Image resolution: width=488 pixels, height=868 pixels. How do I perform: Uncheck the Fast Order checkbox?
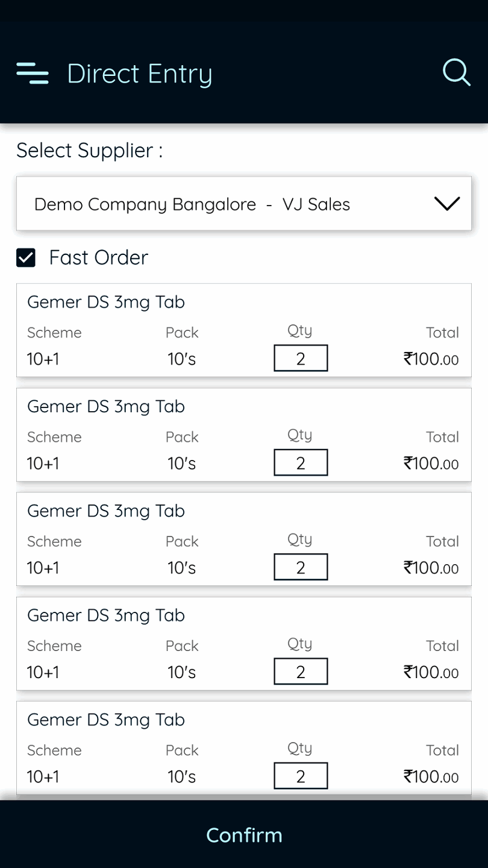pyautogui.click(x=26, y=258)
